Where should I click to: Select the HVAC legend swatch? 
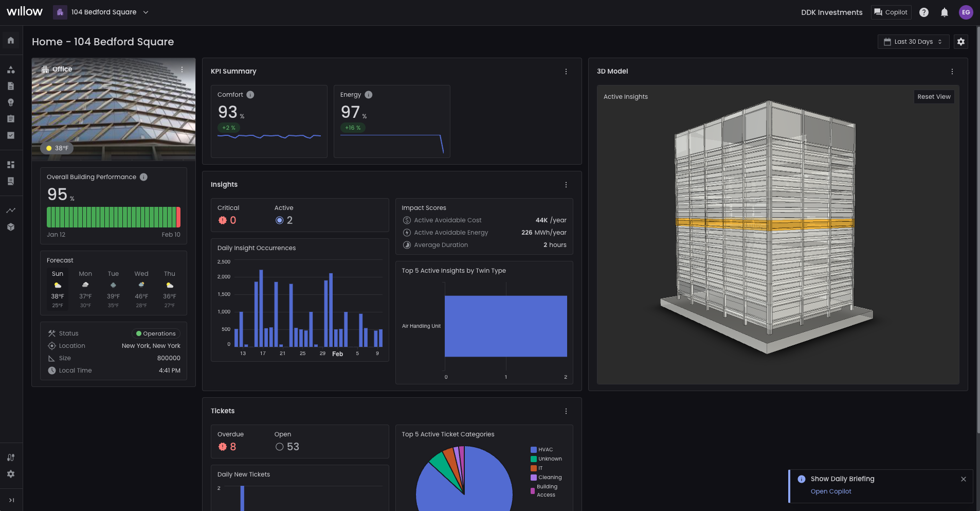point(534,450)
